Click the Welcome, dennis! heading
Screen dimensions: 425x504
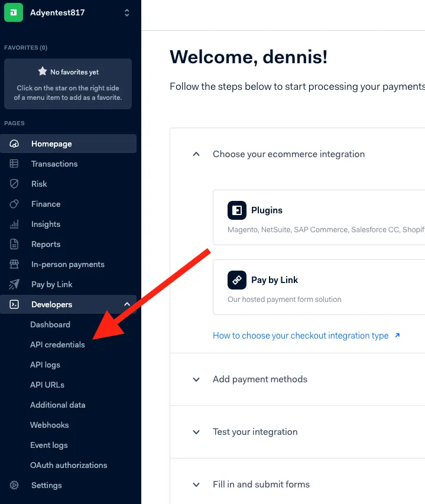(249, 57)
